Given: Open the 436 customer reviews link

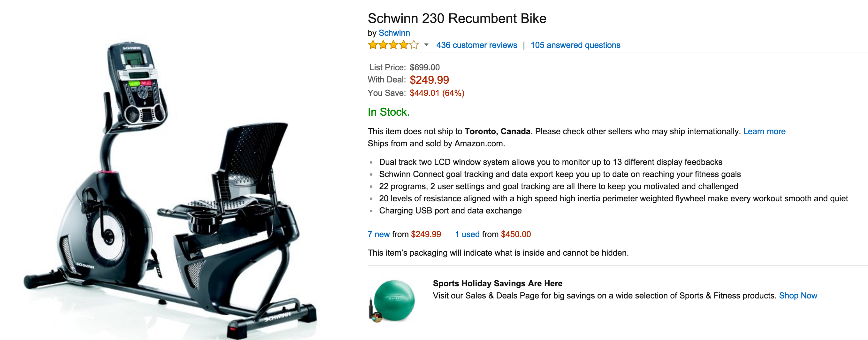Looking at the screenshot, I should click(x=476, y=45).
